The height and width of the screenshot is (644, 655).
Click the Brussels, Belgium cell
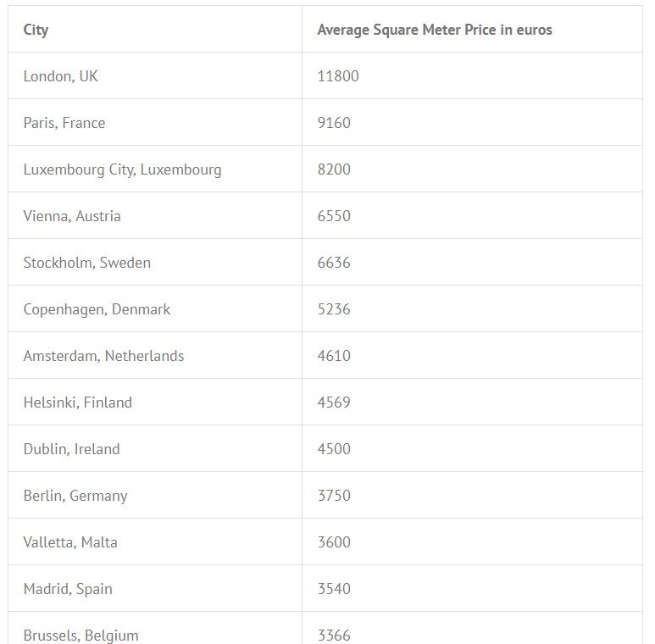(80, 635)
